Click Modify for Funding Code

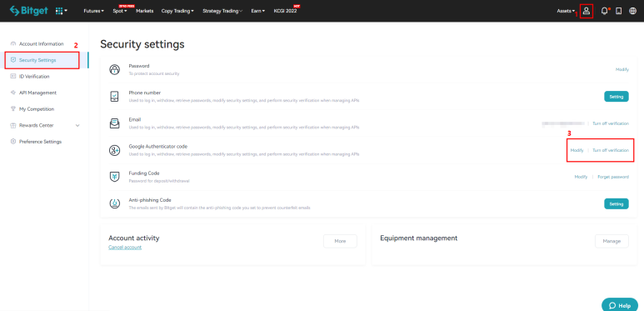[x=581, y=177]
